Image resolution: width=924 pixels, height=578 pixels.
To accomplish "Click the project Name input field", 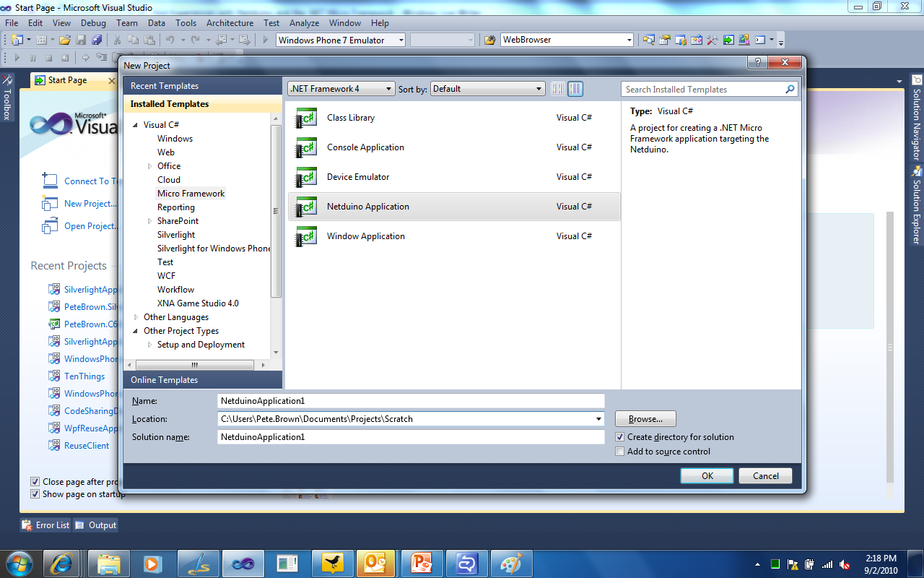I will click(411, 401).
